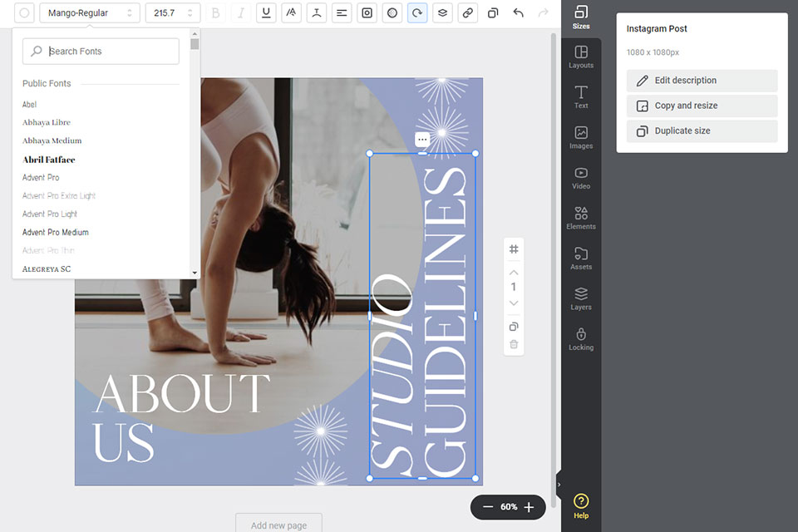Open text alignment options
Screen dimensions: 798x532
pos(342,13)
